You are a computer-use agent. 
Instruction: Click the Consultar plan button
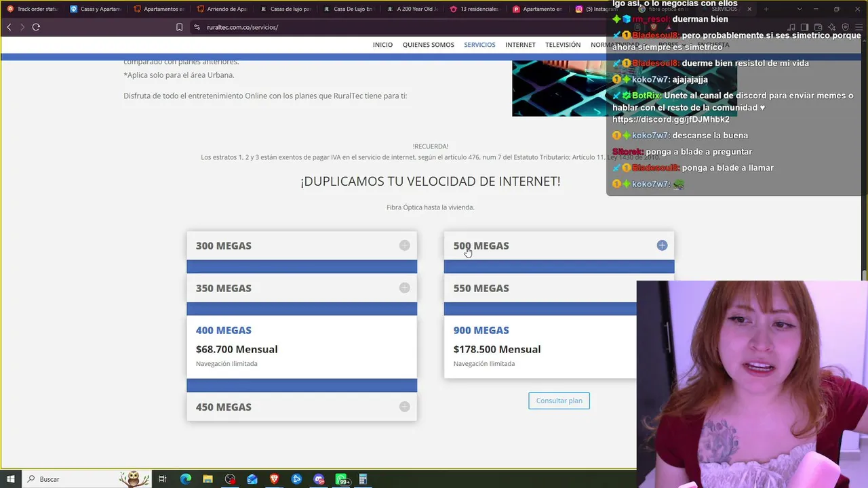(x=559, y=401)
